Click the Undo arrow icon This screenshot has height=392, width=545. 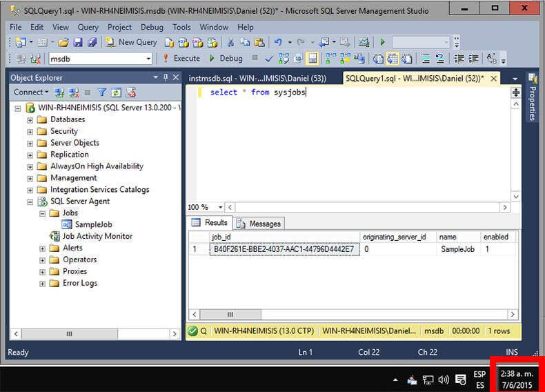click(278, 42)
